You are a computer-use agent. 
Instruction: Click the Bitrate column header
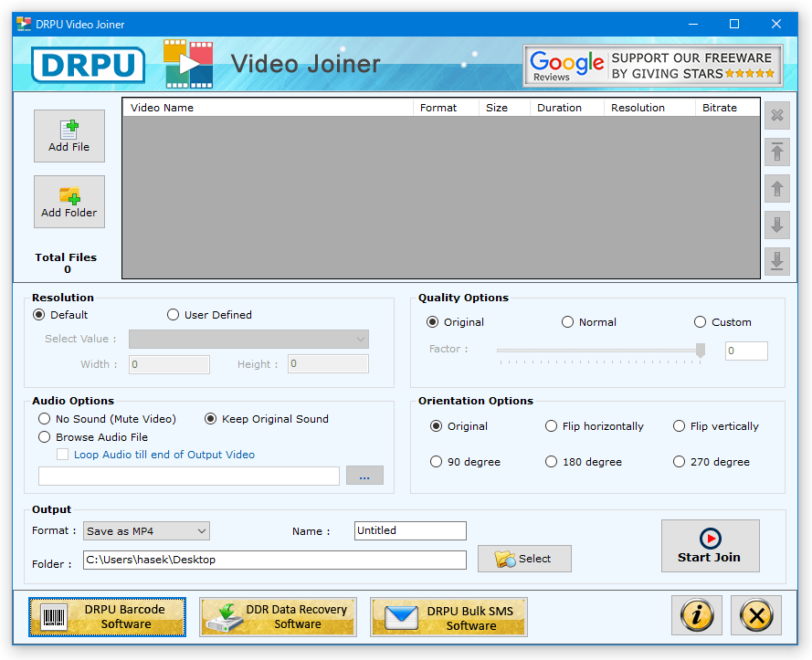(727, 108)
